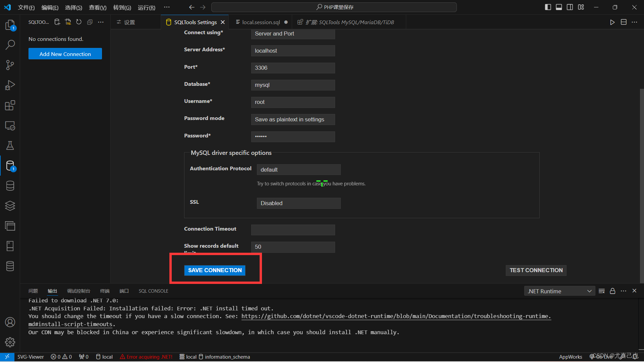Switch to the SQL CONSOLE panel tab
The image size is (644, 362).
click(x=153, y=291)
